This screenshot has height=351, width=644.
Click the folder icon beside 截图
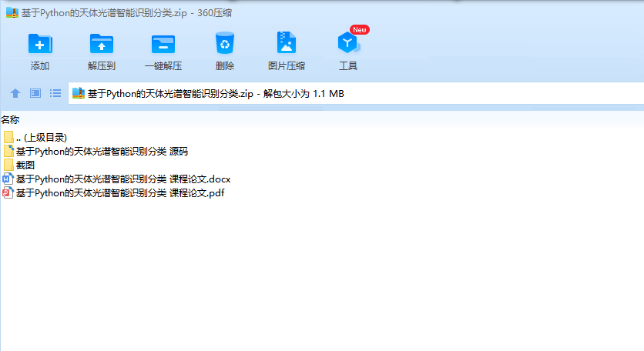pos(8,165)
